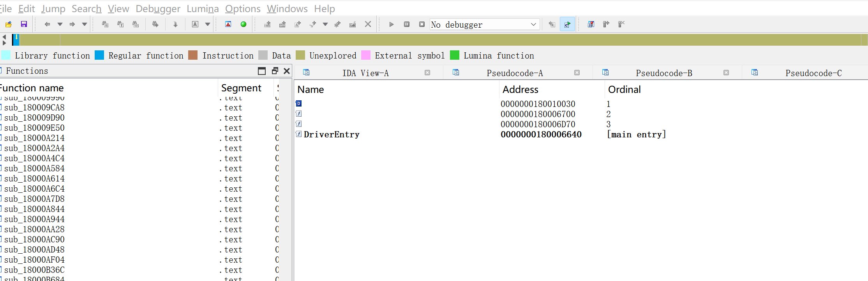Switch to the IDA View-A tab
Screen dimensions: 868x281
click(x=365, y=73)
